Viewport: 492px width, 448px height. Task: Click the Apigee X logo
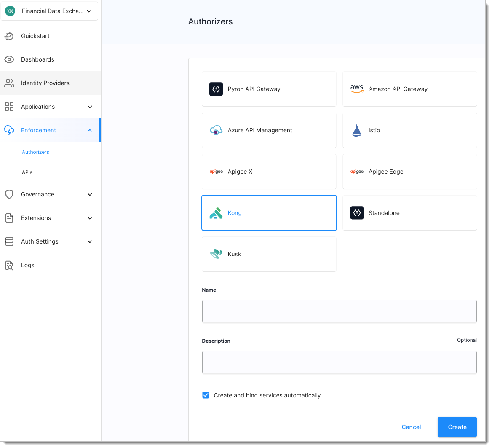point(216,172)
